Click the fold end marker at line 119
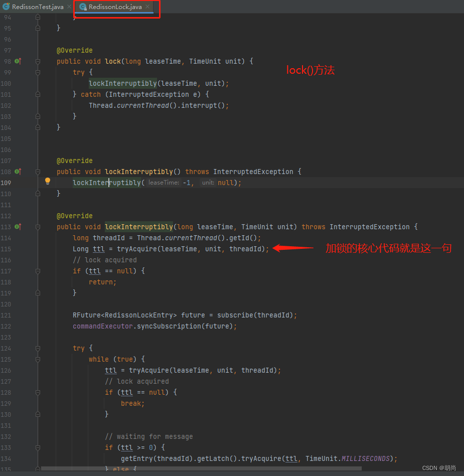Screen dimensions: 464x476 [x=38, y=293]
